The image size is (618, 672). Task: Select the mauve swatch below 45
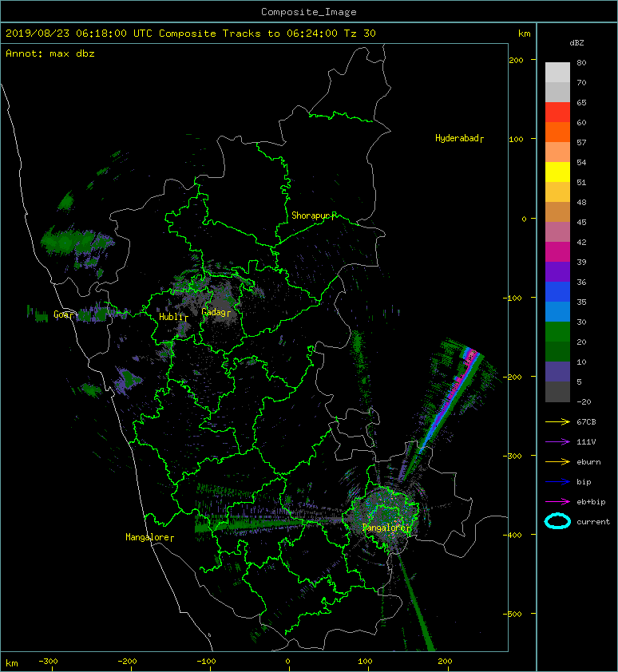coord(557,232)
